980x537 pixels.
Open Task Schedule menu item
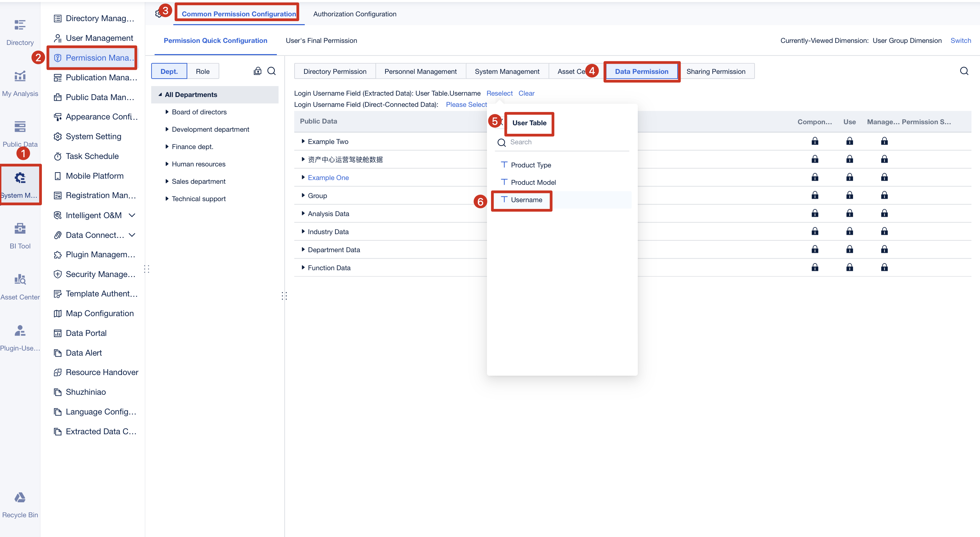(86, 156)
